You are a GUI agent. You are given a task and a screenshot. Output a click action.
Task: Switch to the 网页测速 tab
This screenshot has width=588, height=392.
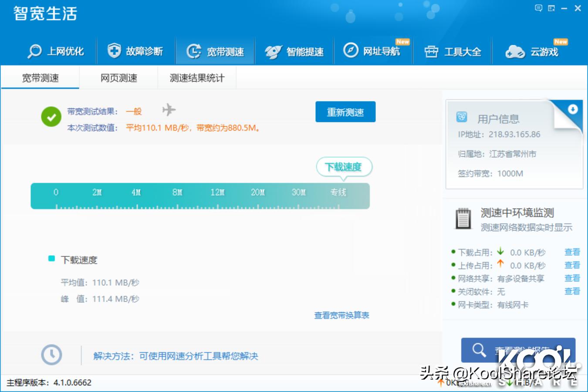118,78
